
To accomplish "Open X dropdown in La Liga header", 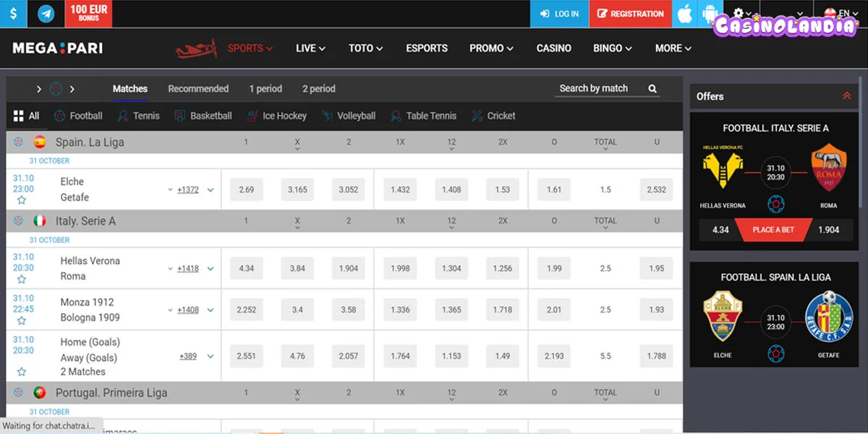I will pyautogui.click(x=297, y=145).
